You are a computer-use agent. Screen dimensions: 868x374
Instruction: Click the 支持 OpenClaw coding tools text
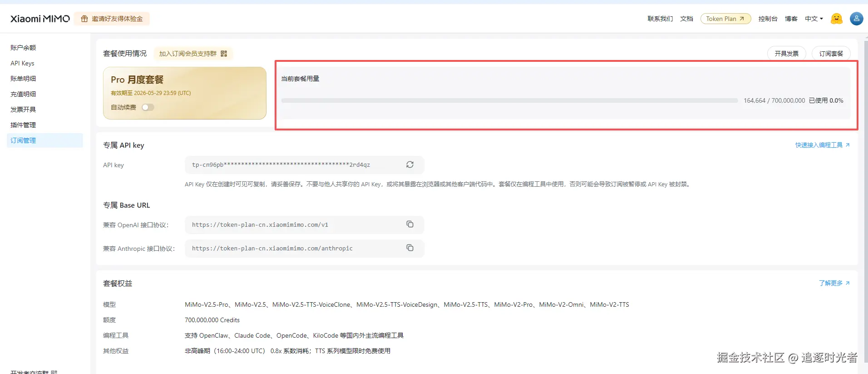[294, 335]
